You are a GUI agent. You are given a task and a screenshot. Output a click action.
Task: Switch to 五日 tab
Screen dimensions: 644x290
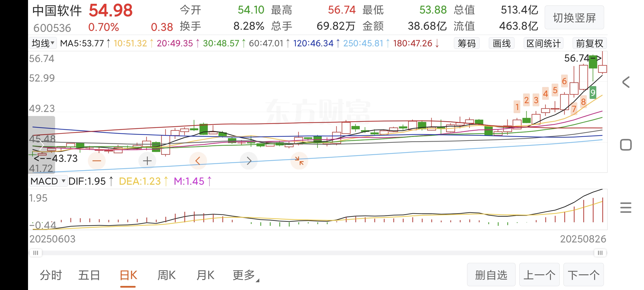pos(89,275)
